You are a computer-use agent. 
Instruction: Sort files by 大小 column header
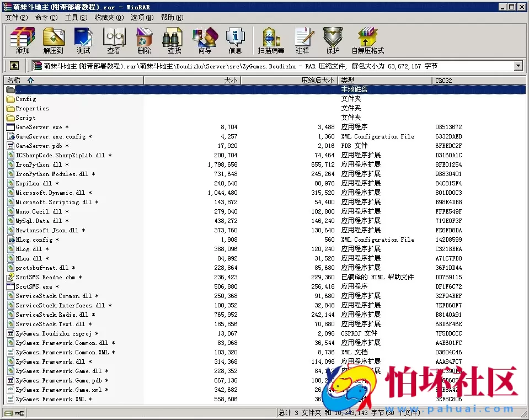pos(192,81)
